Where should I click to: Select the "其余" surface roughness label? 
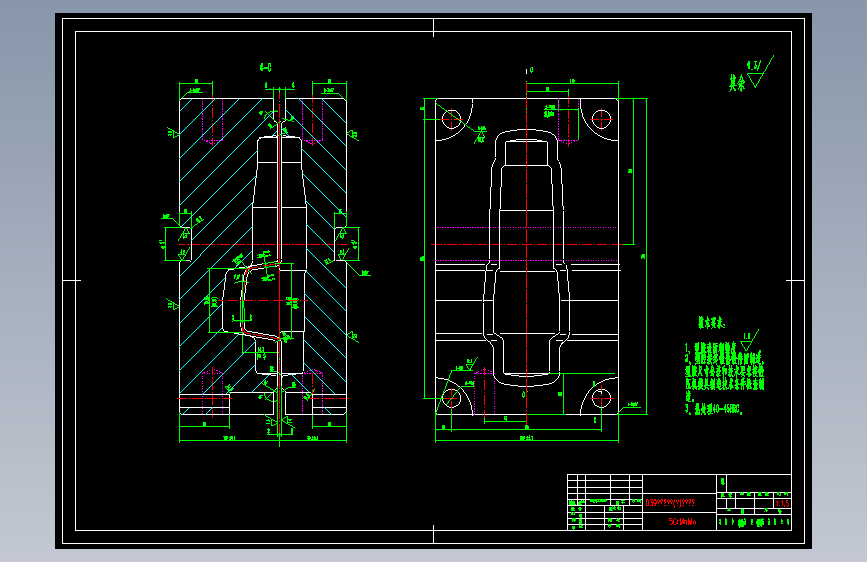(737, 83)
